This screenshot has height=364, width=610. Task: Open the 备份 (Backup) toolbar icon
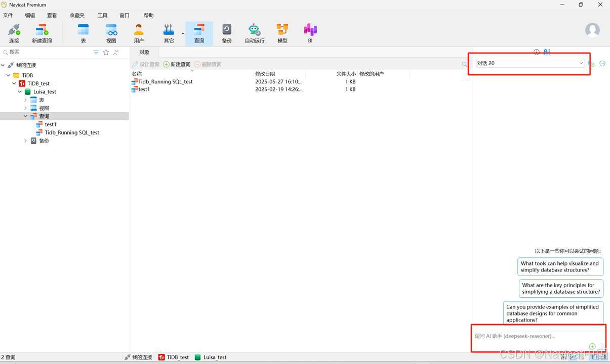tap(227, 33)
